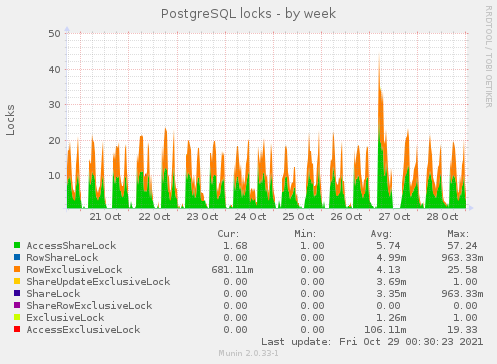
Task: Click the '23 Oct' x-axis label
Action: 202,217
